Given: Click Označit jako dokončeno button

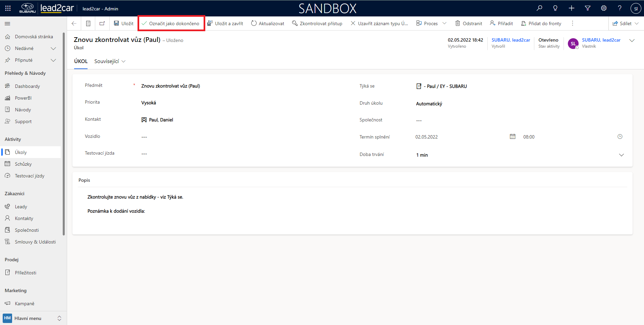Looking at the screenshot, I should [x=171, y=23].
